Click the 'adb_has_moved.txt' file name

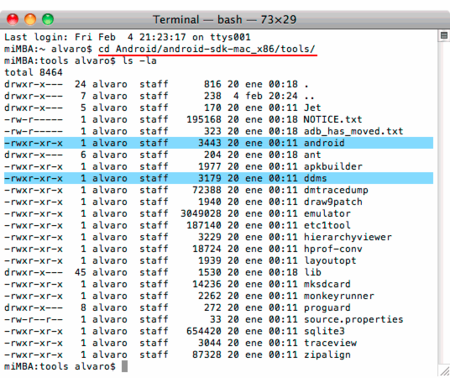pyautogui.click(x=353, y=131)
